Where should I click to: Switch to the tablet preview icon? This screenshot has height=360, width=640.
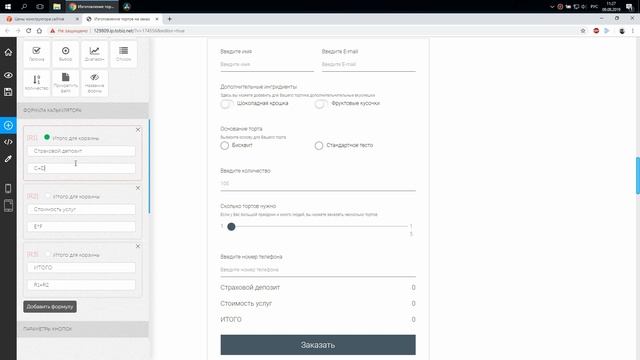point(8,205)
